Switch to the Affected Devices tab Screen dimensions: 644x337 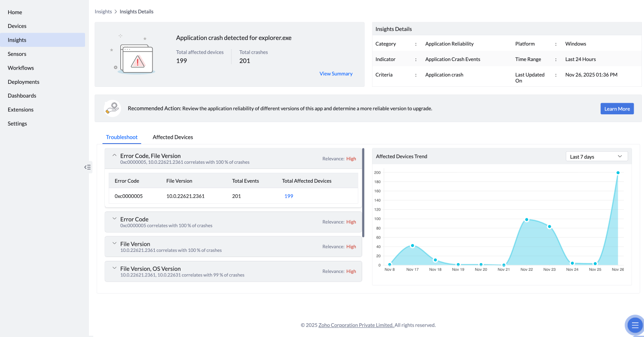pos(173,137)
